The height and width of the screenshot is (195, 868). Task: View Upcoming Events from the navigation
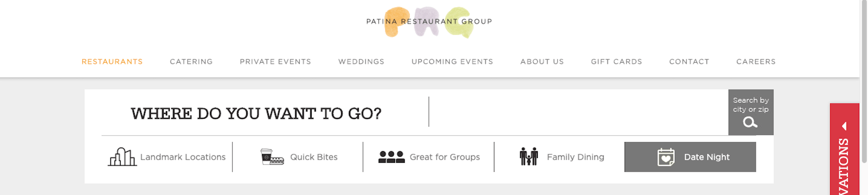click(x=452, y=62)
